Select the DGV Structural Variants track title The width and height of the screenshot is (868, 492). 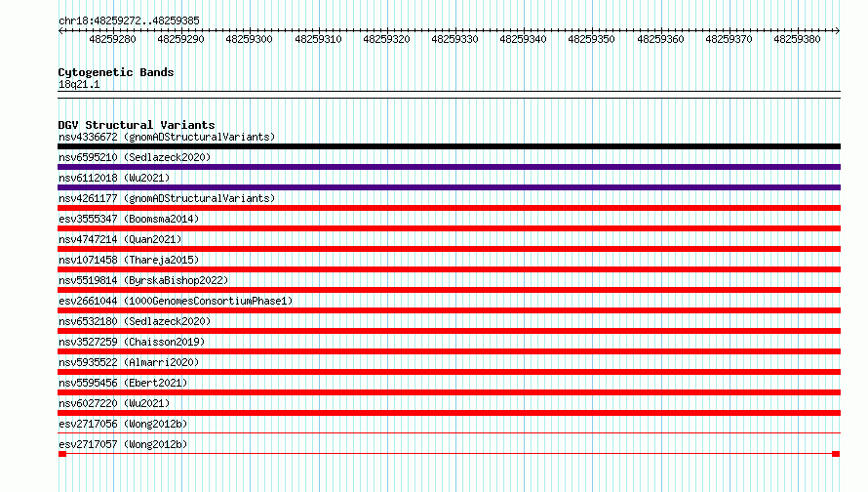137,125
